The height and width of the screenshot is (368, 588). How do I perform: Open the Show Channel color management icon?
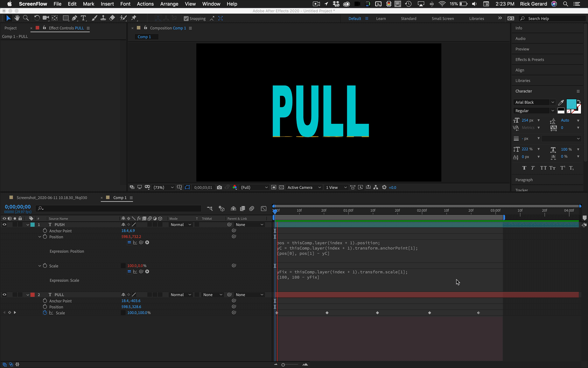(x=235, y=188)
